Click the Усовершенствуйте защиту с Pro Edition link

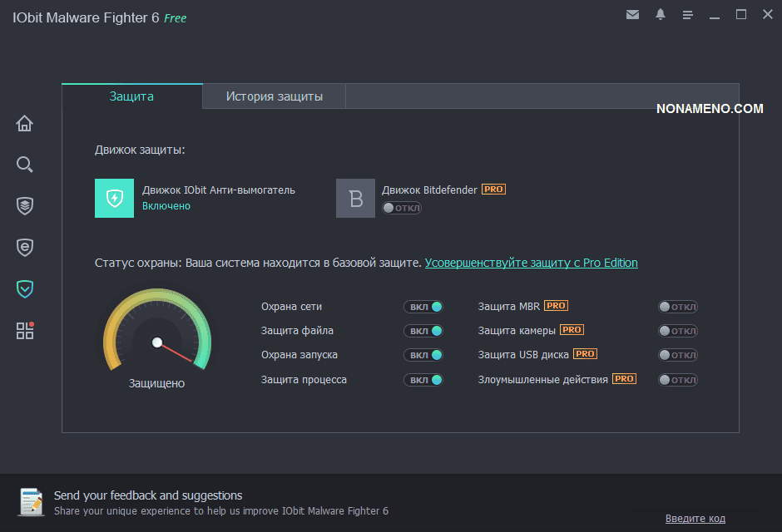[x=531, y=263]
